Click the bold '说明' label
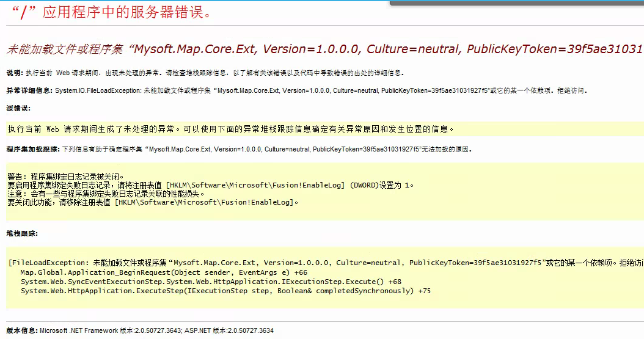The width and height of the screenshot is (644, 339). [x=15, y=73]
